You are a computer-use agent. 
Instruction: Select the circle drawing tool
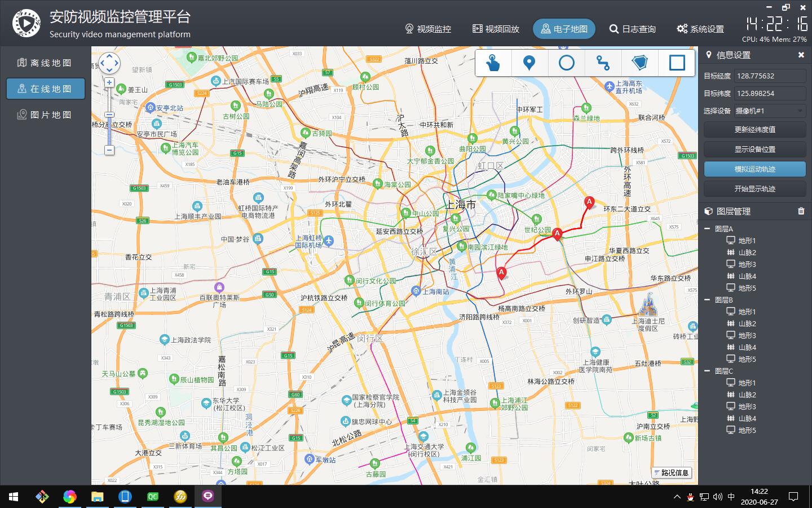tap(566, 63)
